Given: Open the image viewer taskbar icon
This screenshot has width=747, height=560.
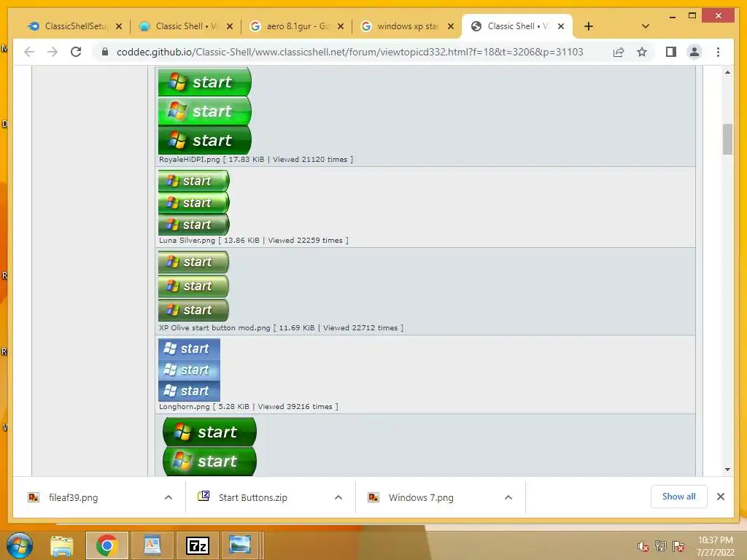Looking at the screenshot, I should pos(240,545).
